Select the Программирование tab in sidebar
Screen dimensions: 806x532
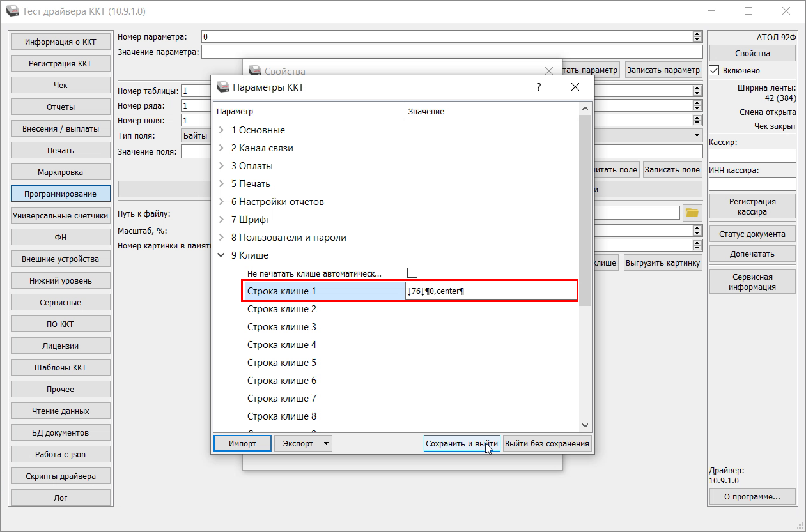pyautogui.click(x=61, y=194)
